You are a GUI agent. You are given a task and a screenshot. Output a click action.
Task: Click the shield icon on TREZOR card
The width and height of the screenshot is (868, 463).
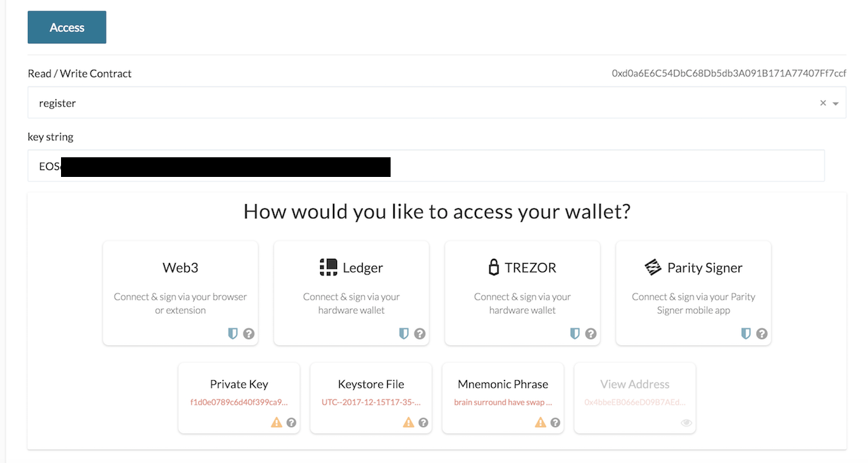pyautogui.click(x=575, y=334)
